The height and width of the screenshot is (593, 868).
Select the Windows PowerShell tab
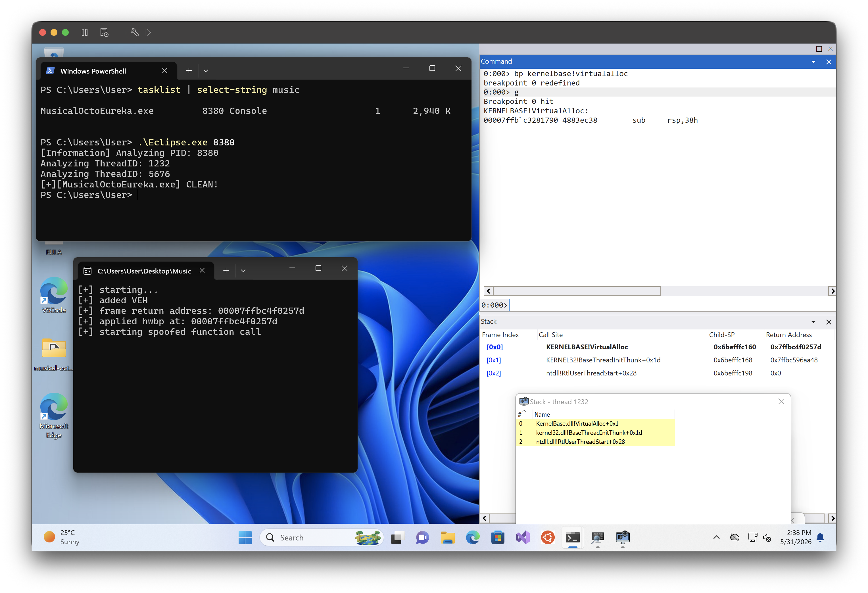click(108, 71)
